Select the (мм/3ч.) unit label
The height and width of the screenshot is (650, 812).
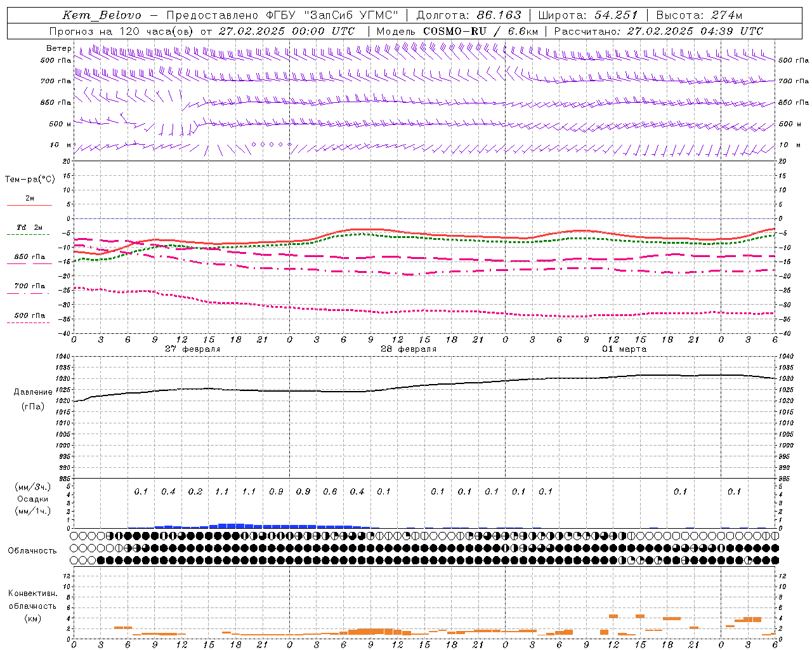point(33,487)
